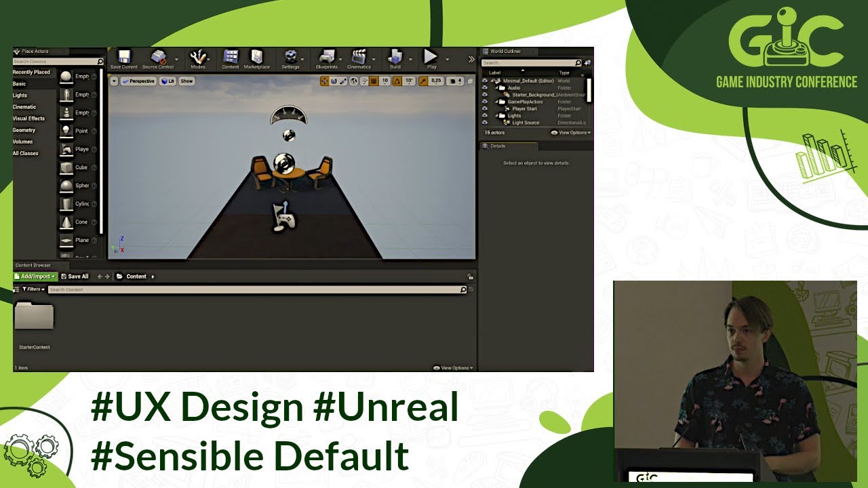Open the Modes dropdown arrow
The height and width of the screenshot is (488, 868).
pyautogui.click(x=209, y=59)
